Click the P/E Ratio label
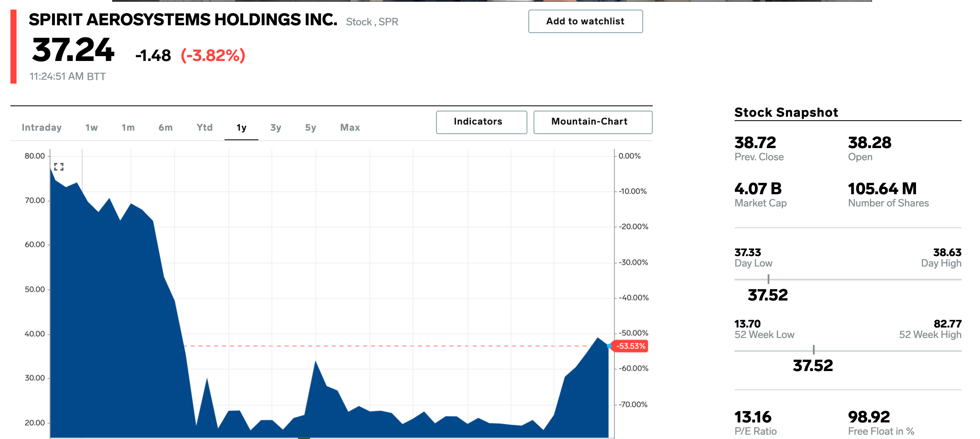Image resolution: width=980 pixels, height=439 pixels. [756, 432]
